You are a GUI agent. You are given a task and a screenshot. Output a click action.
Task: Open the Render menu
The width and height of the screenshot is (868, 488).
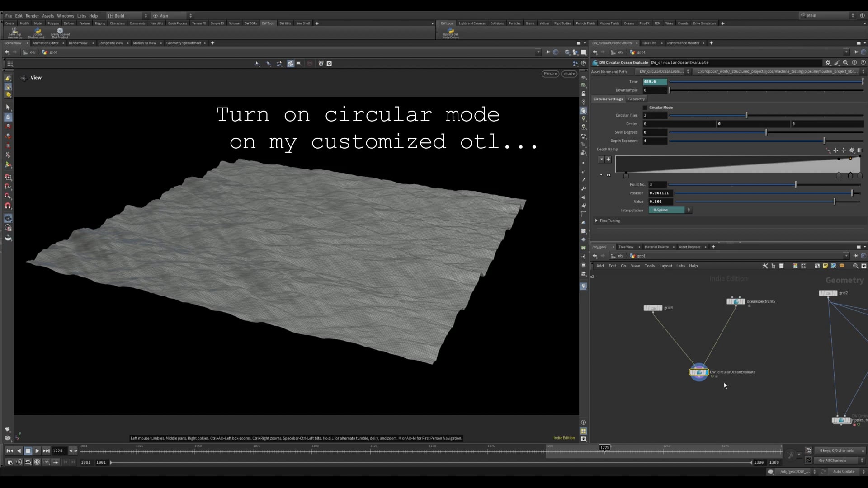[32, 16]
